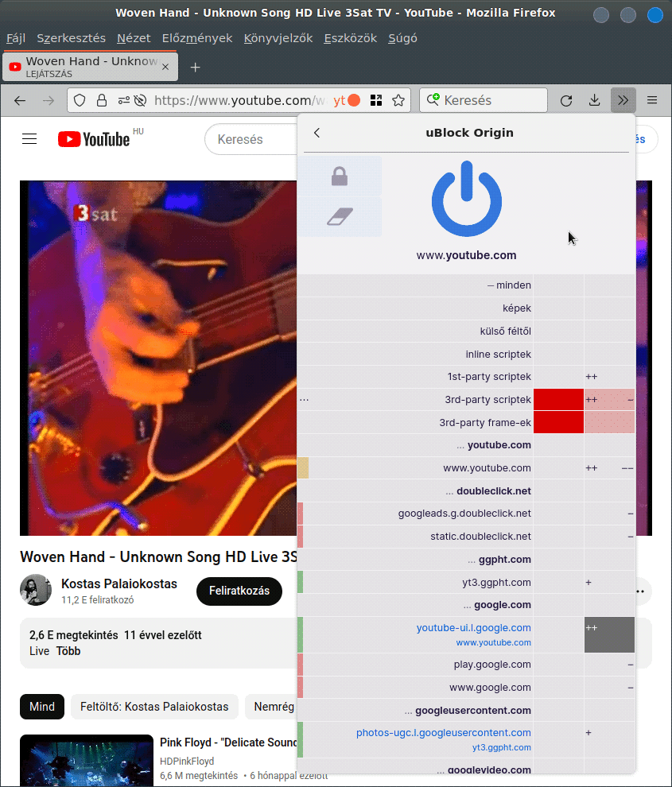
Task: Expand the 3rd-party scriptek row ellipsis
Action: click(x=304, y=400)
